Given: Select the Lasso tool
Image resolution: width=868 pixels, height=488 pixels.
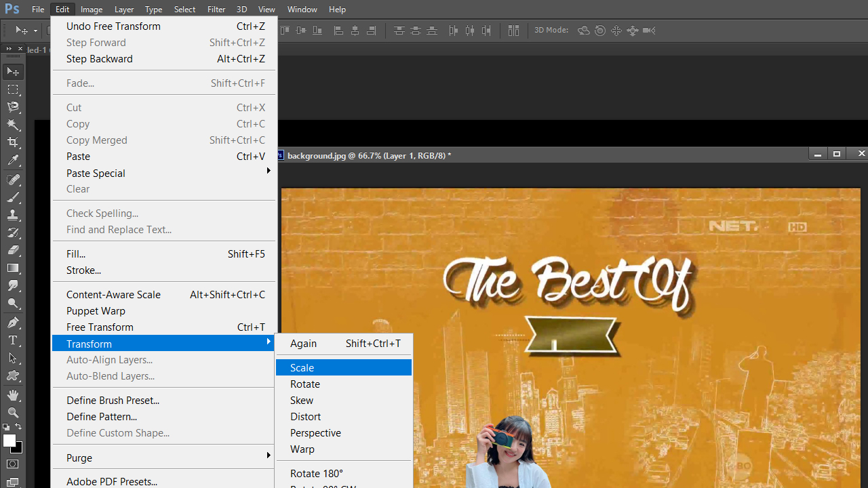Looking at the screenshot, I should pos(13,107).
